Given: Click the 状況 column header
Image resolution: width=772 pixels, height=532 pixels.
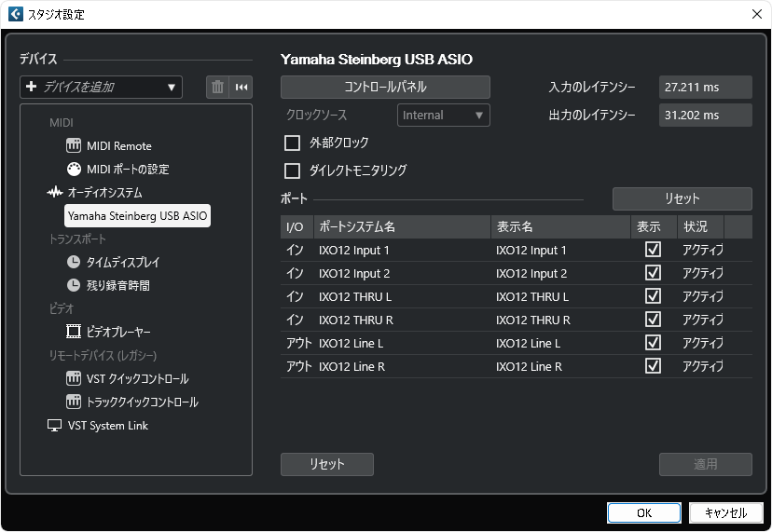Looking at the screenshot, I should (x=700, y=227).
